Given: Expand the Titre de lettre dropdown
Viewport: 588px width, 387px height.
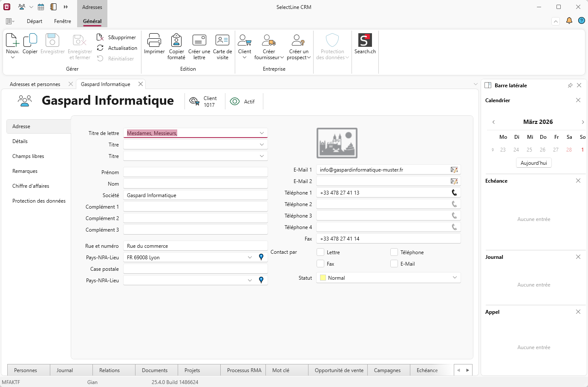Looking at the screenshot, I should coord(262,133).
